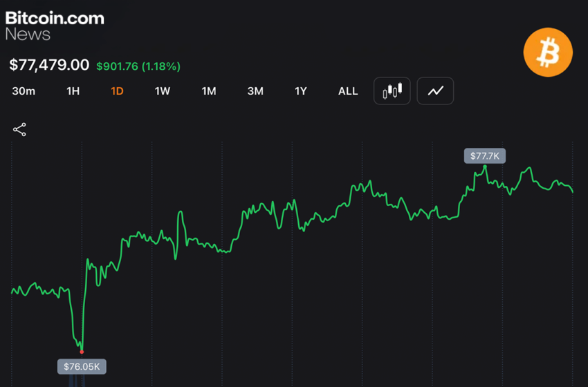The width and height of the screenshot is (588, 387).
Task: Click the red low point dot on chart
Action: pyautogui.click(x=82, y=352)
